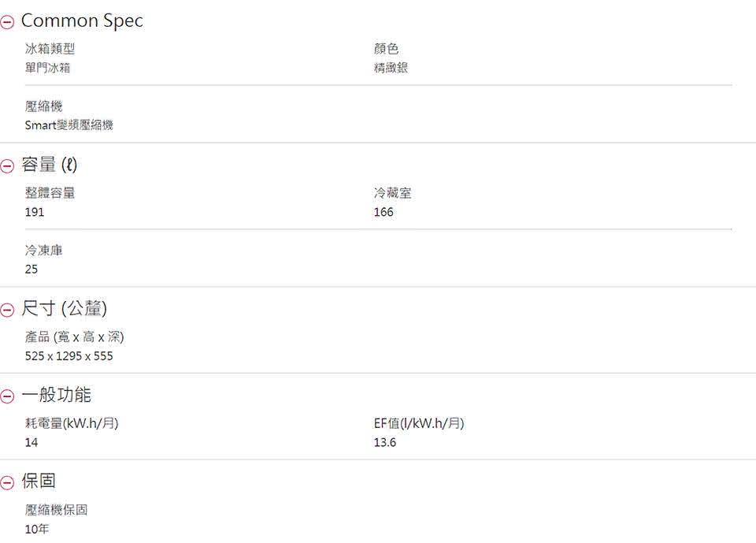Click the 尺寸 (公釐) heading
Image resolution: width=756 pixels, height=543 pixels.
point(64,308)
